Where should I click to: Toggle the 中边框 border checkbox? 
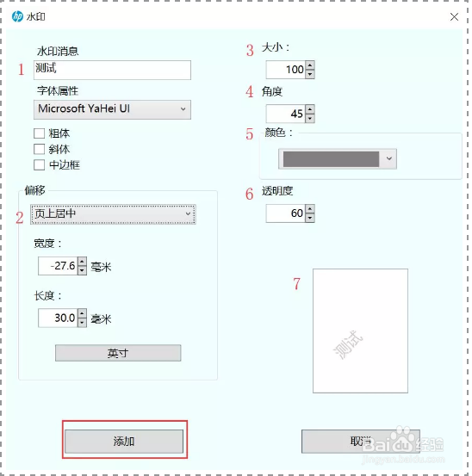click(x=39, y=165)
